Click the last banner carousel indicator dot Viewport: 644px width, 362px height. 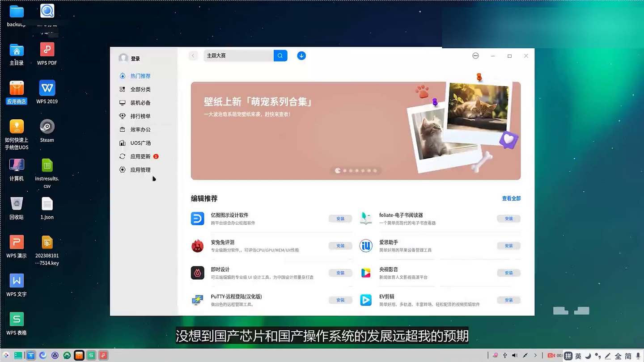(x=375, y=170)
